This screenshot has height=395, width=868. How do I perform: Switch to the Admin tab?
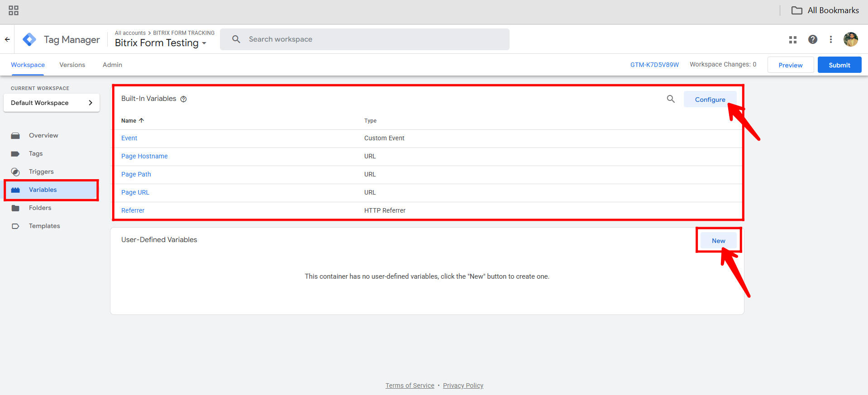tap(112, 65)
